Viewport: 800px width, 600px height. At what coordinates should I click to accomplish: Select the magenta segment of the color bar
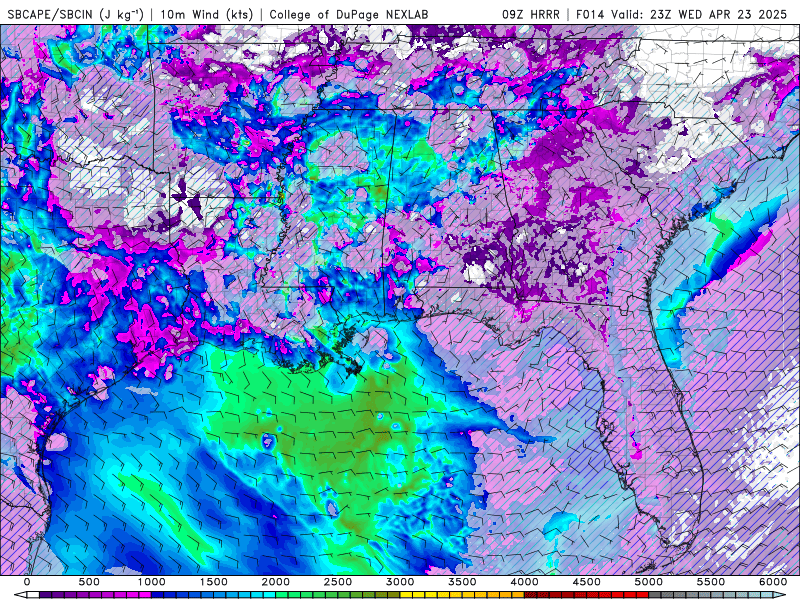point(145,595)
